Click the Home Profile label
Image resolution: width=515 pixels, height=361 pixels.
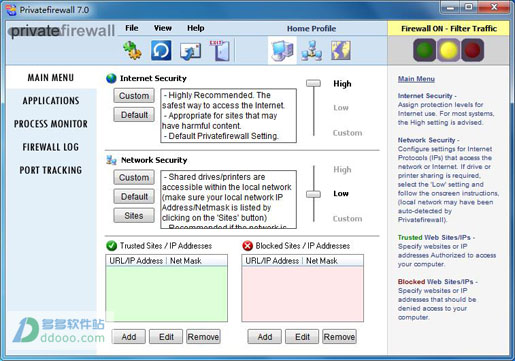311,29
